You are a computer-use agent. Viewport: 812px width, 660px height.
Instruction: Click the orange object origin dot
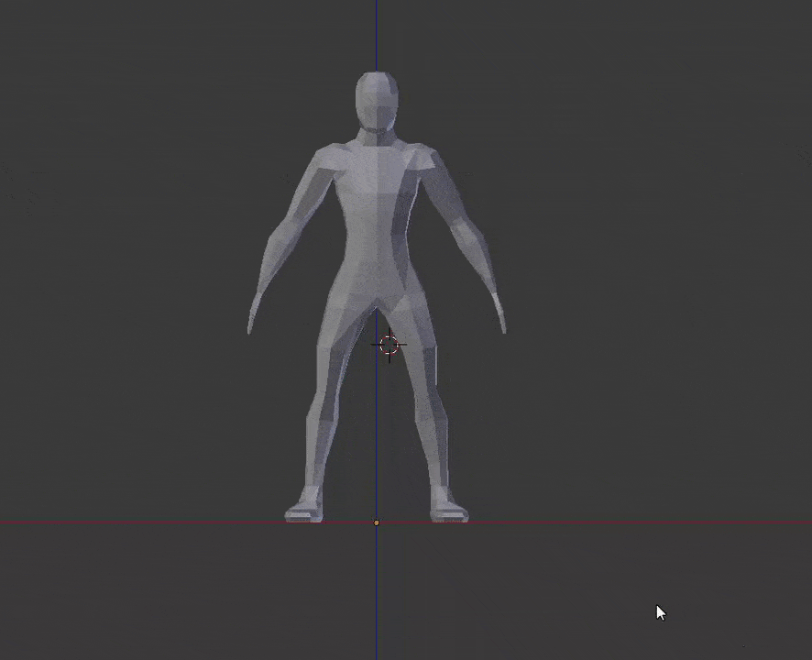[x=377, y=523]
